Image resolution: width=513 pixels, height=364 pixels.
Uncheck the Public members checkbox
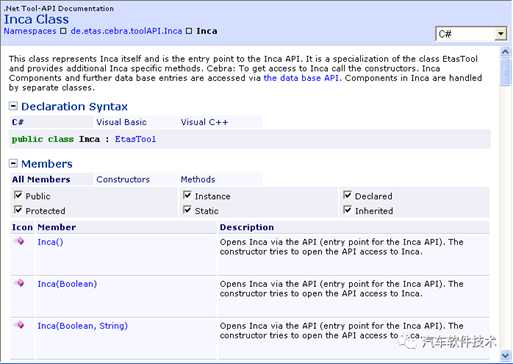click(x=18, y=195)
